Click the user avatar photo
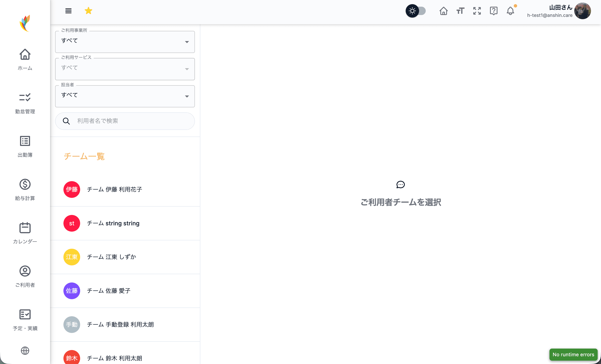This screenshot has width=601, height=364. pyautogui.click(x=582, y=11)
